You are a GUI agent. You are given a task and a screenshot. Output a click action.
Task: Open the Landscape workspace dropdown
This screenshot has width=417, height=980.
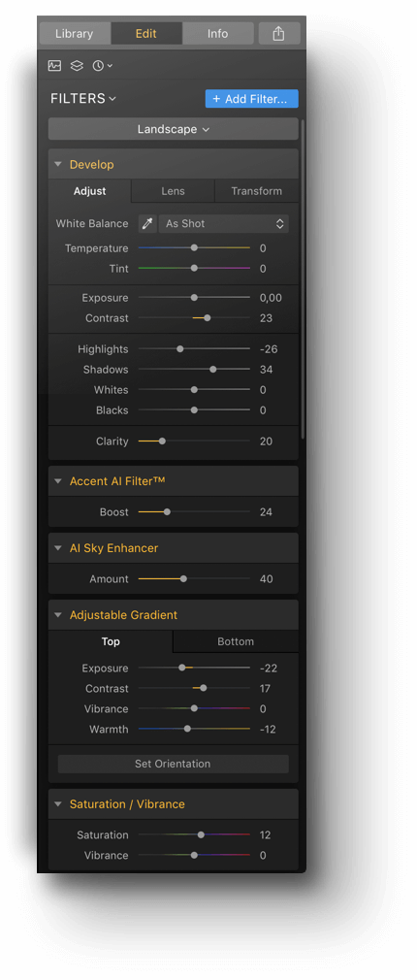173,129
